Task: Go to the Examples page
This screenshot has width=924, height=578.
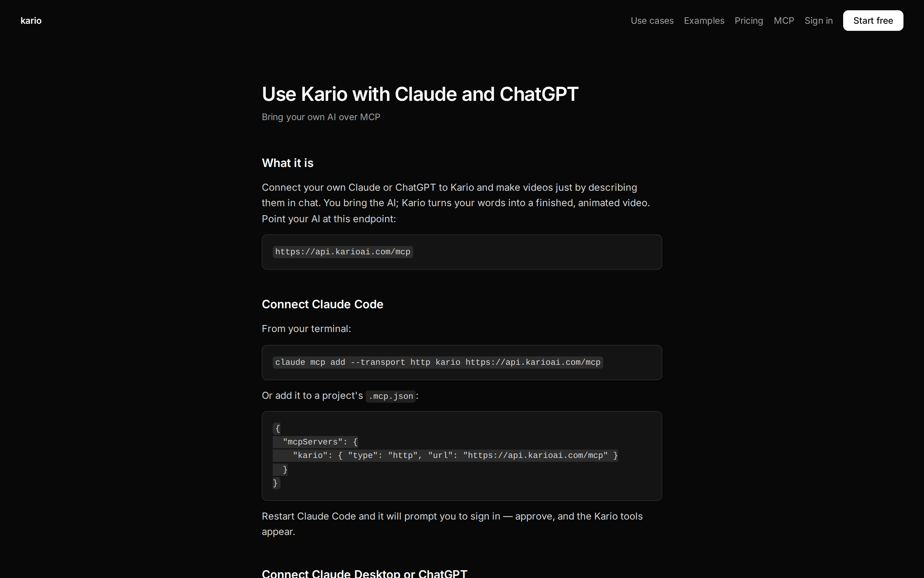Action: [704, 21]
